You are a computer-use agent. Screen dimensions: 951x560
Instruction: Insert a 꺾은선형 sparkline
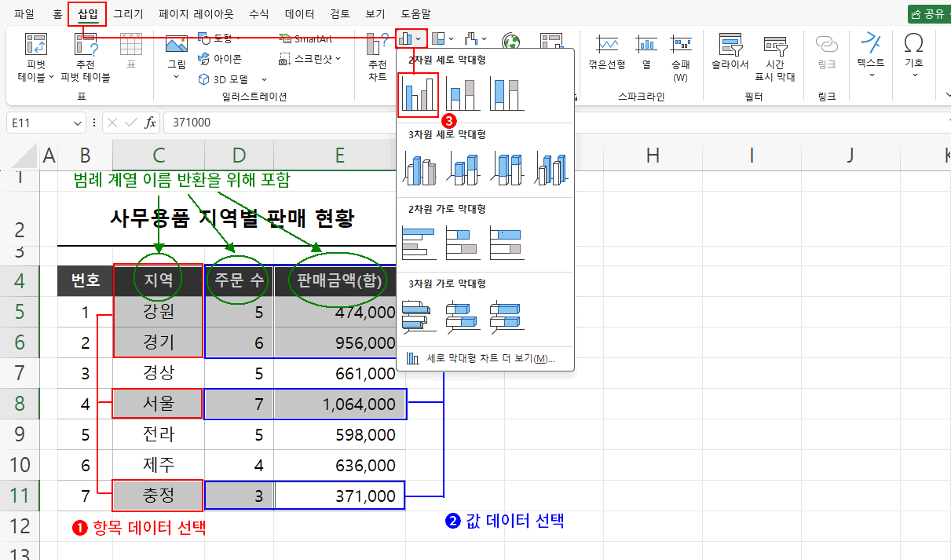pyautogui.click(x=609, y=55)
